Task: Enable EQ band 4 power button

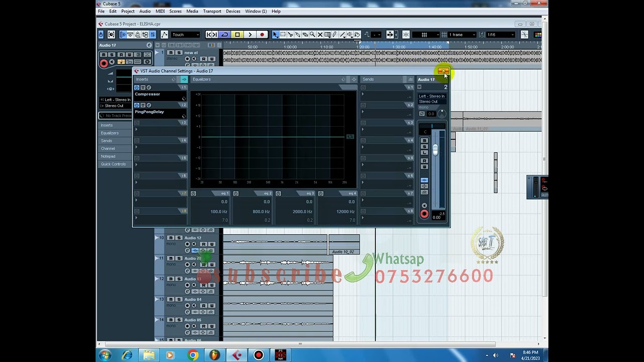Action: click(320, 194)
